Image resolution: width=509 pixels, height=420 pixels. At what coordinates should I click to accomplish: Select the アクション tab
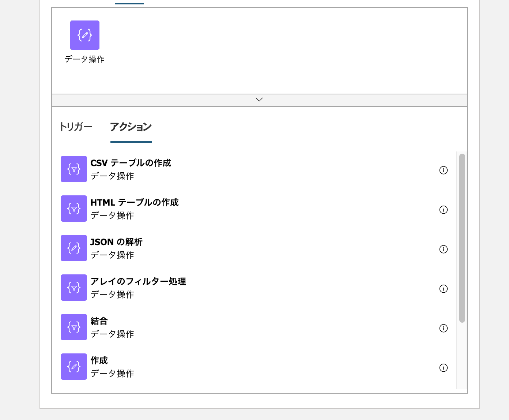(x=131, y=127)
